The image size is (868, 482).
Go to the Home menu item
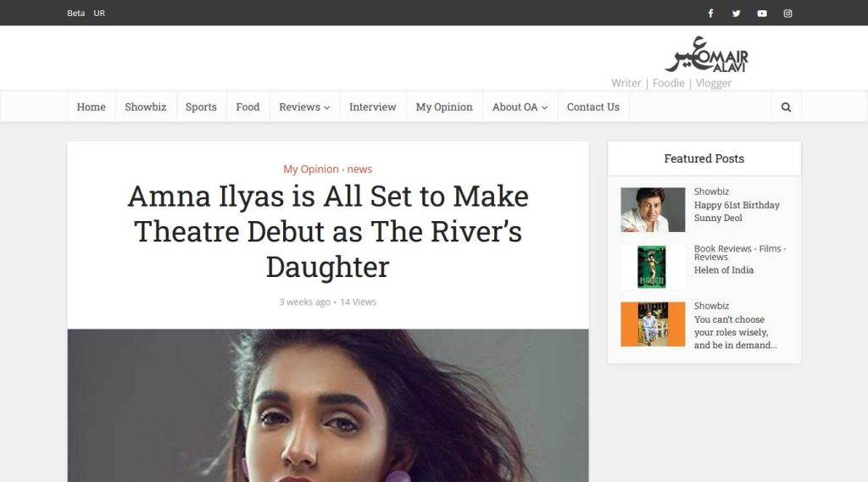92,107
